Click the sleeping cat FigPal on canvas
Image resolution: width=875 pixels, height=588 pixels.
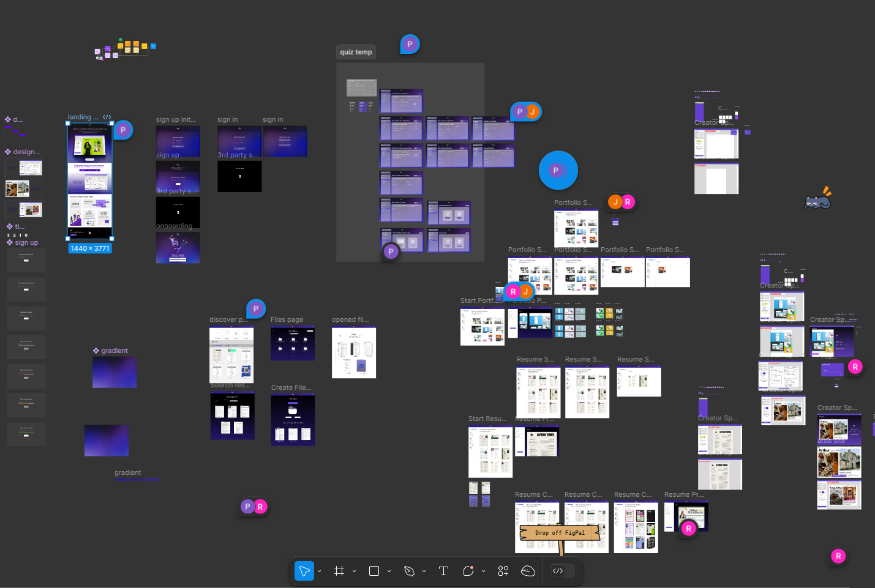(818, 199)
